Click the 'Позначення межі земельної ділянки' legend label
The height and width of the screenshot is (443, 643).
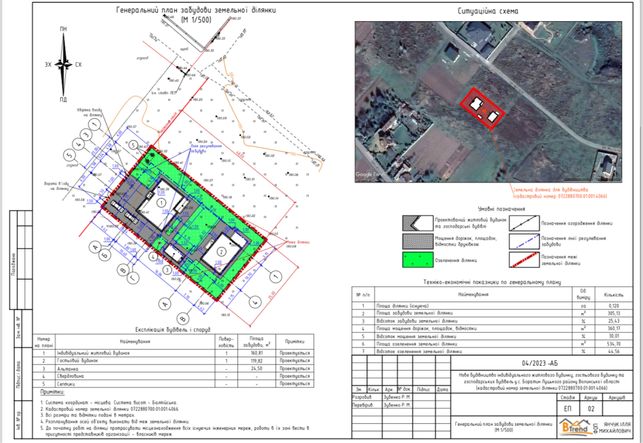click(561, 260)
